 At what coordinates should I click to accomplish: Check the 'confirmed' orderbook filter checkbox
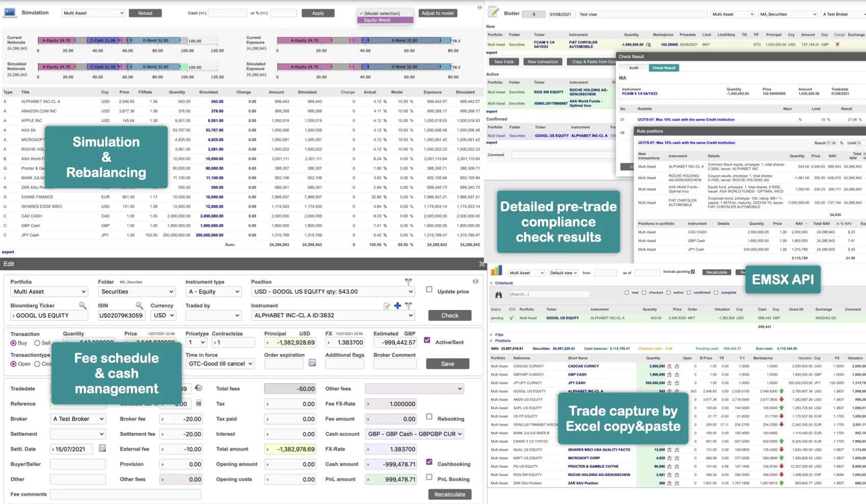click(x=689, y=293)
